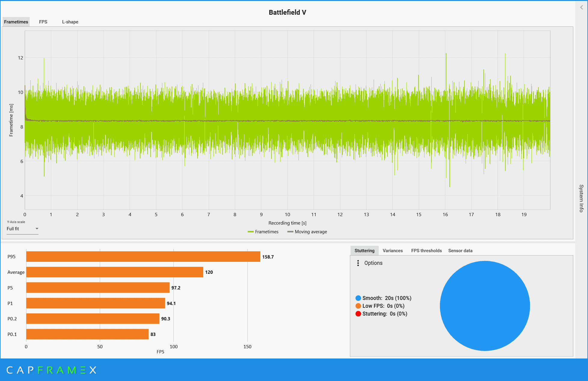Expand the System Info side panel
The width and height of the screenshot is (588, 381).
point(581,198)
